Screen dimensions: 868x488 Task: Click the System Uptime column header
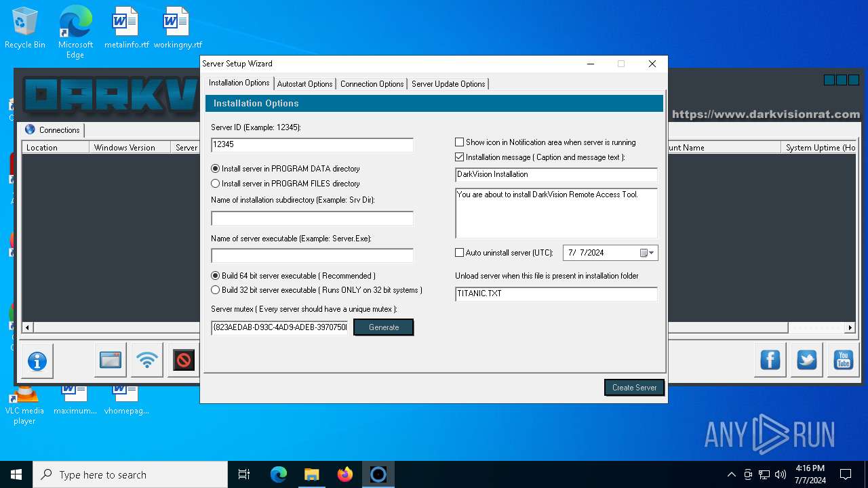point(820,148)
